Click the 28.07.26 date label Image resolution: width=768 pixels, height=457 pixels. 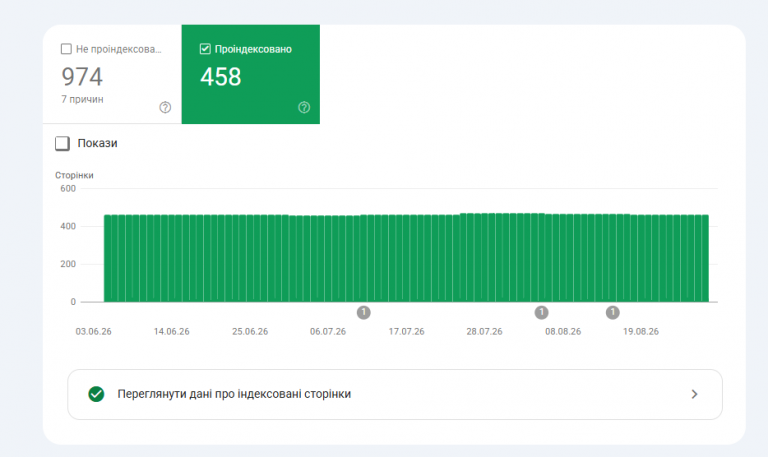pyautogui.click(x=484, y=332)
